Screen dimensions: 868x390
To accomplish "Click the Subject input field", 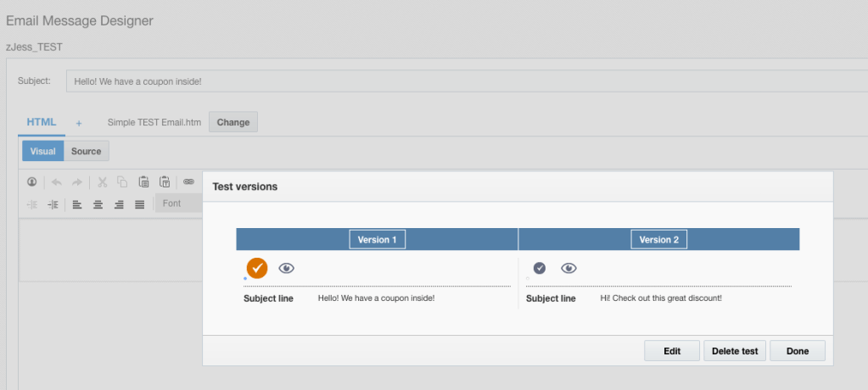I will 465,81.
